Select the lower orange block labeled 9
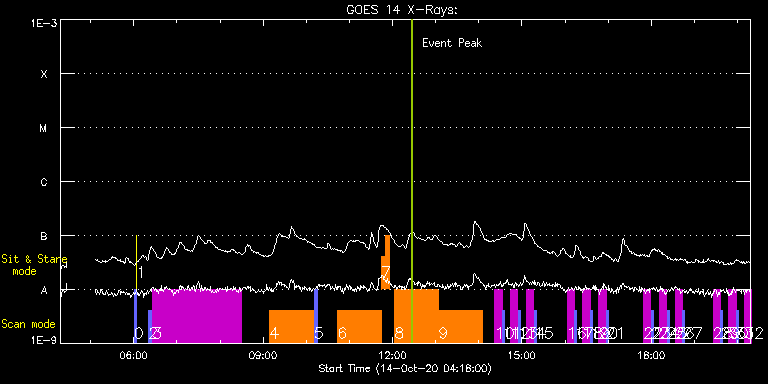The image size is (768, 384). [x=461, y=327]
